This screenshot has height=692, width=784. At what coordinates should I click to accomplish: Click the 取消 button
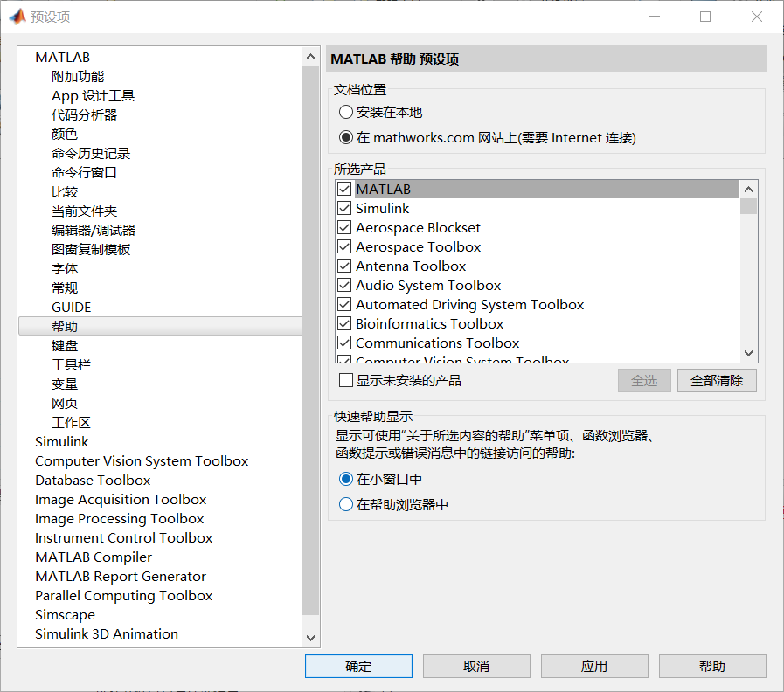(x=476, y=666)
